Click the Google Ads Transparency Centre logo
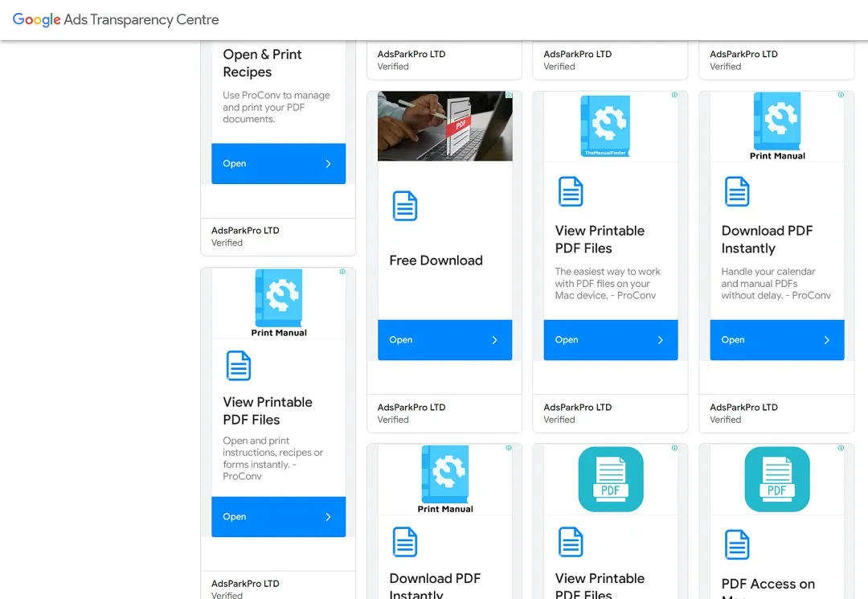The width and height of the screenshot is (868, 599). coord(116,20)
